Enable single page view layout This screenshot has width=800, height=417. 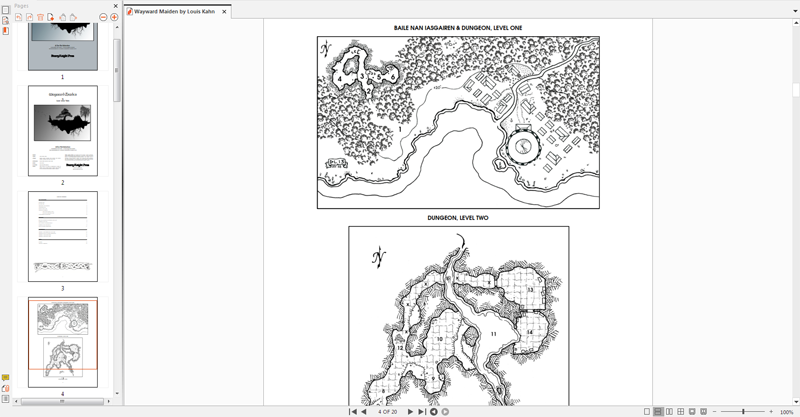pos(646,411)
